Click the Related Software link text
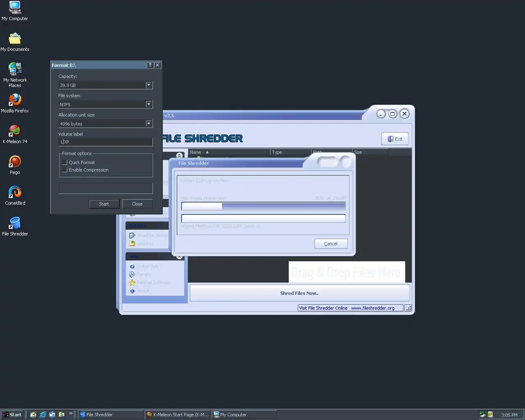525x420 pixels. tap(154, 283)
